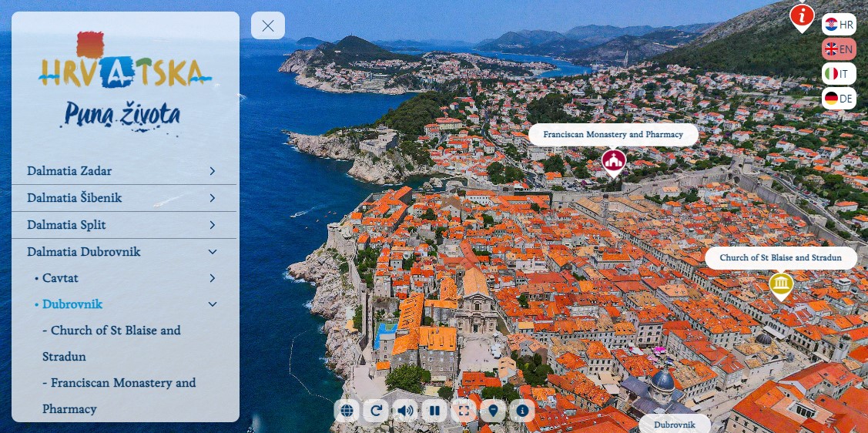This screenshot has width=868, height=433.
Task: Select the highlighted Dubrovnik entry in menu
Action: 72,304
